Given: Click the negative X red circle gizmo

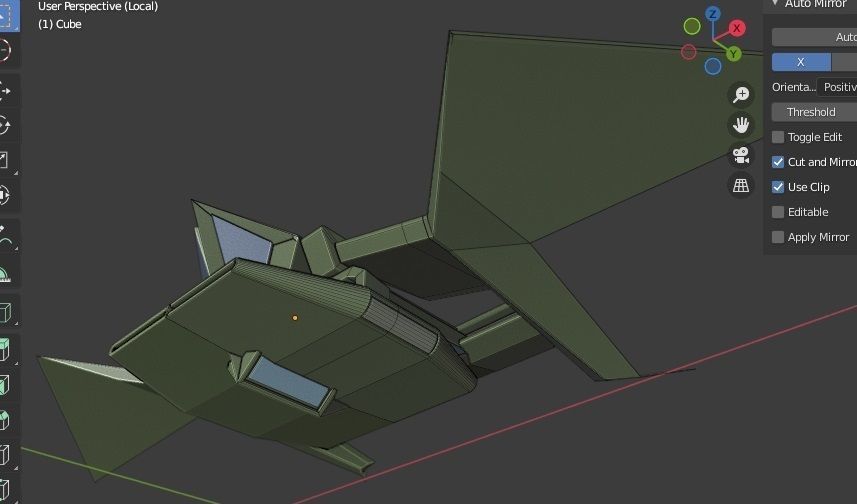Looking at the screenshot, I should [x=689, y=52].
